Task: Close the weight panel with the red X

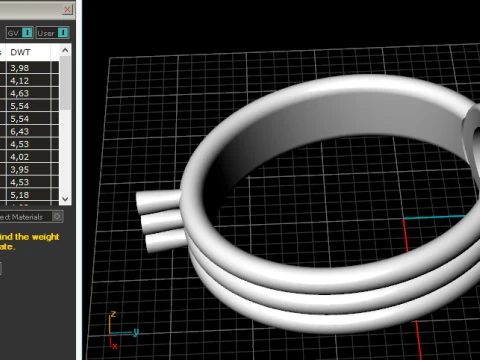Action: pos(67,9)
